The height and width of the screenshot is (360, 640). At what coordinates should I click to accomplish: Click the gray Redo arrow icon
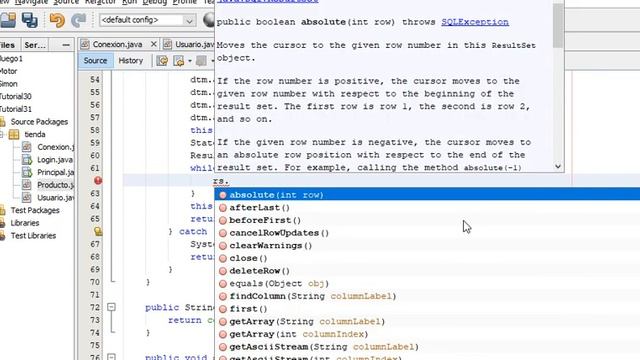79,20
